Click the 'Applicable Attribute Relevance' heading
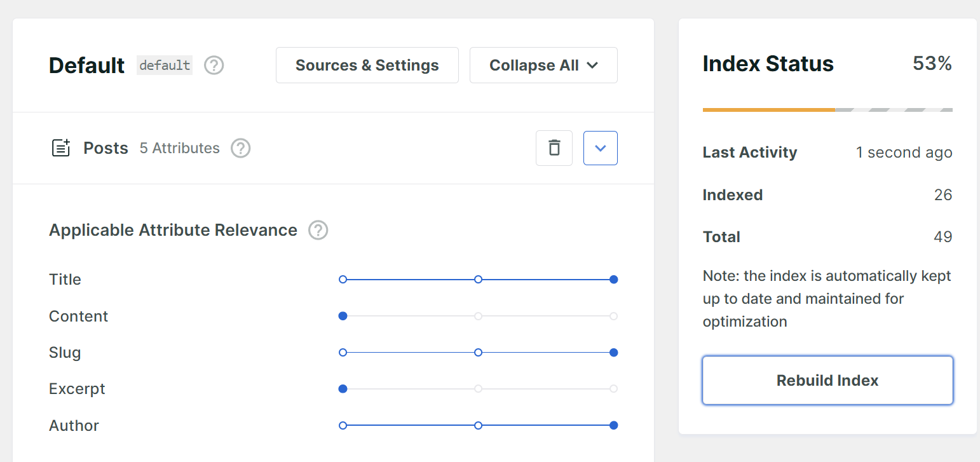This screenshot has height=462, width=980. point(174,230)
